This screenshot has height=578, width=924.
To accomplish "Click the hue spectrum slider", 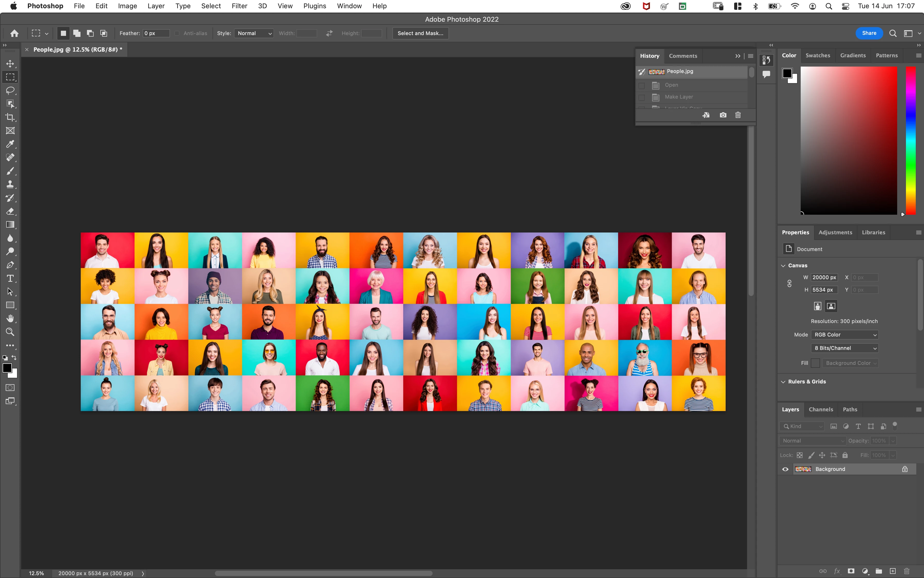I will [x=911, y=140].
